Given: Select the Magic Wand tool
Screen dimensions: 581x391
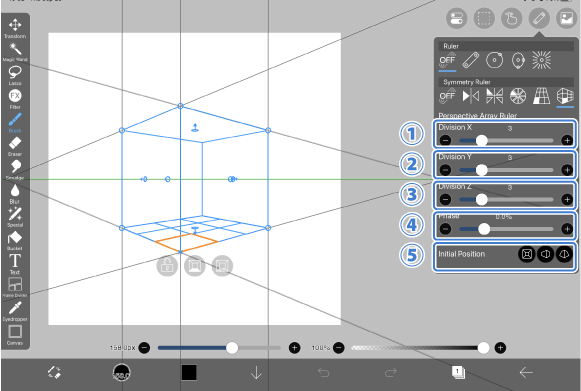Looking at the screenshot, I should (15, 52).
